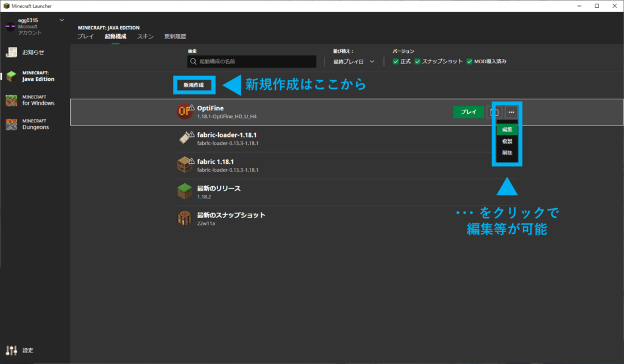Viewport: 624px width, 364px height.
Task: Select MINECRAFT: Java Edition sidebar label
Action: pyautogui.click(x=38, y=76)
